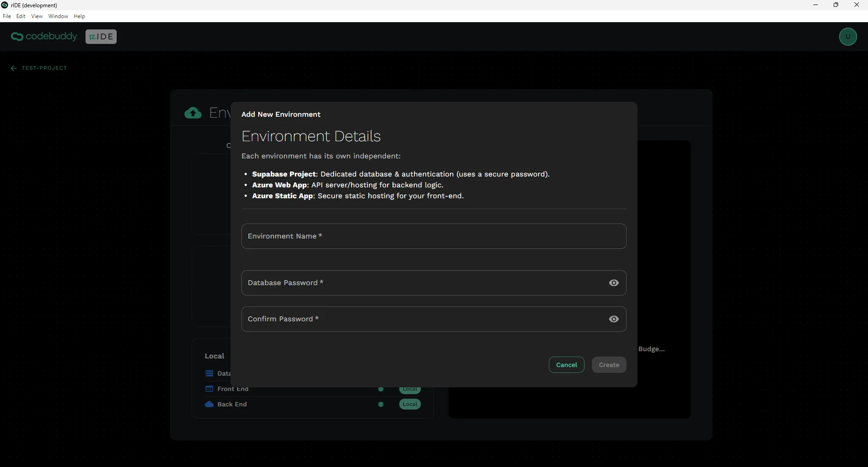The height and width of the screenshot is (467, 868).
Task: Open the View menu
Action: [x=37, y=16]
